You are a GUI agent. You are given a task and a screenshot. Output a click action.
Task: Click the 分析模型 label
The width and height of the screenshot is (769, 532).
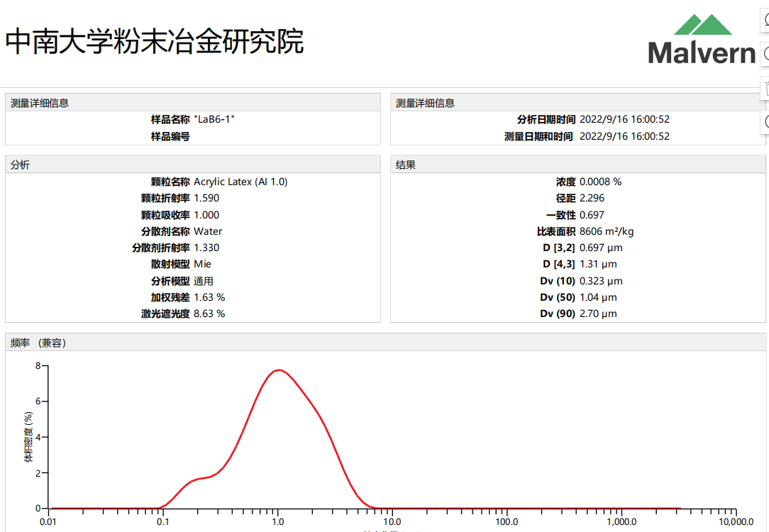[170, 281]
